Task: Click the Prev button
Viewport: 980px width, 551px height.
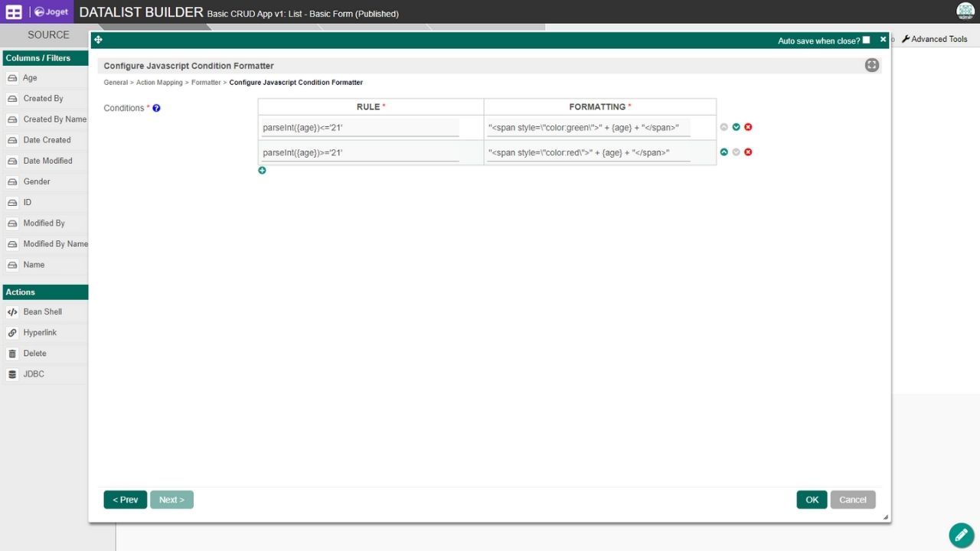Action: point(125,500)
